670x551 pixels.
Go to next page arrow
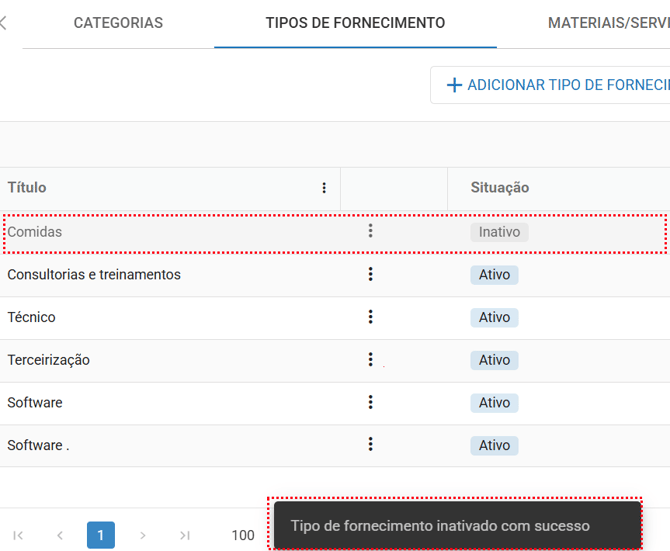pyautogui.click(x=143, y=535)
